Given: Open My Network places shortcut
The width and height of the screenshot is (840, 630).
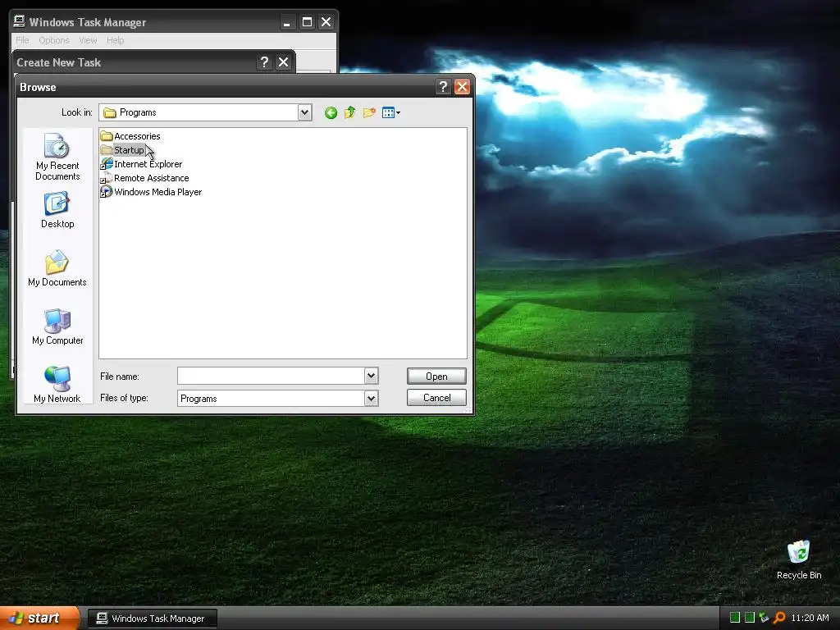Looking at the screenshot, I should coord(57,384).
